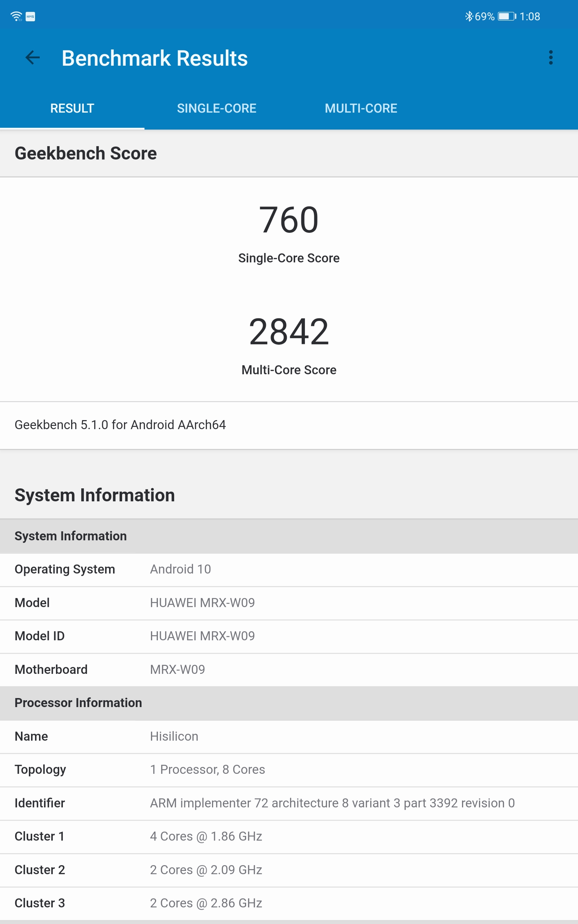Viewport: 578px width, 924px height.
Task: Tap the Benchmark Results title
Action: click(x=155, y=58)
